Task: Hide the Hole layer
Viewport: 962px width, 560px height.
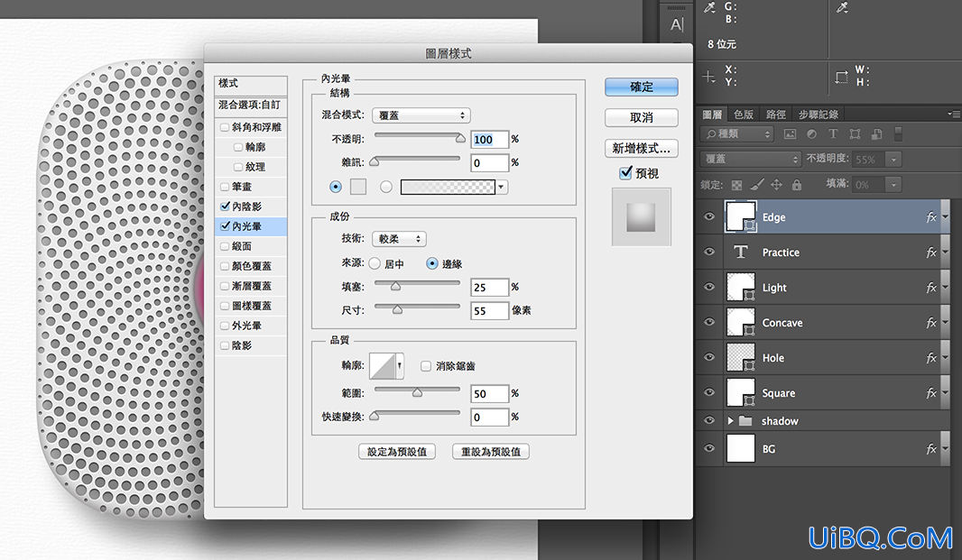Action: 709,357
